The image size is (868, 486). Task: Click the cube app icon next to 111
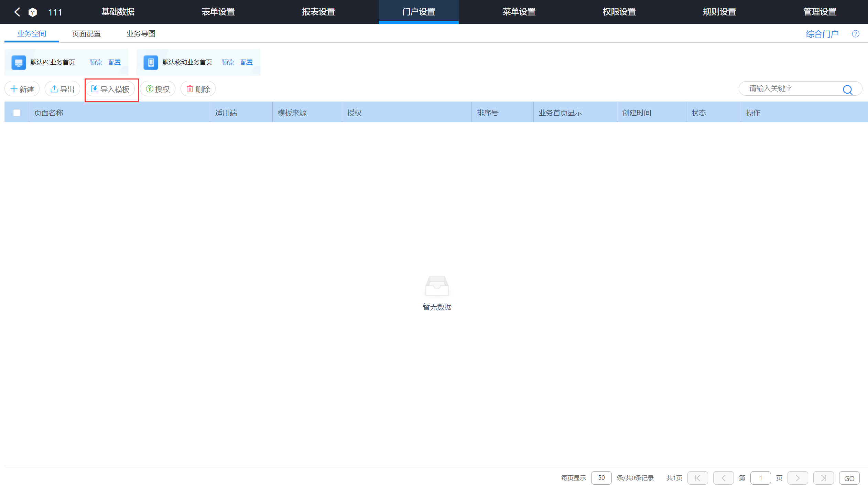[33, 12]
